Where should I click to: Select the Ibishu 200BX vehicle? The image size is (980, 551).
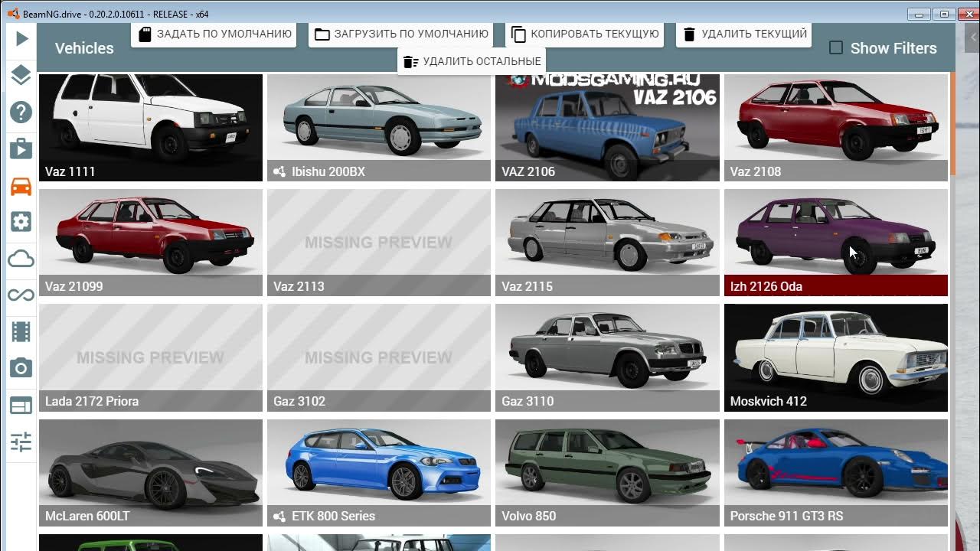pos(379,128)
